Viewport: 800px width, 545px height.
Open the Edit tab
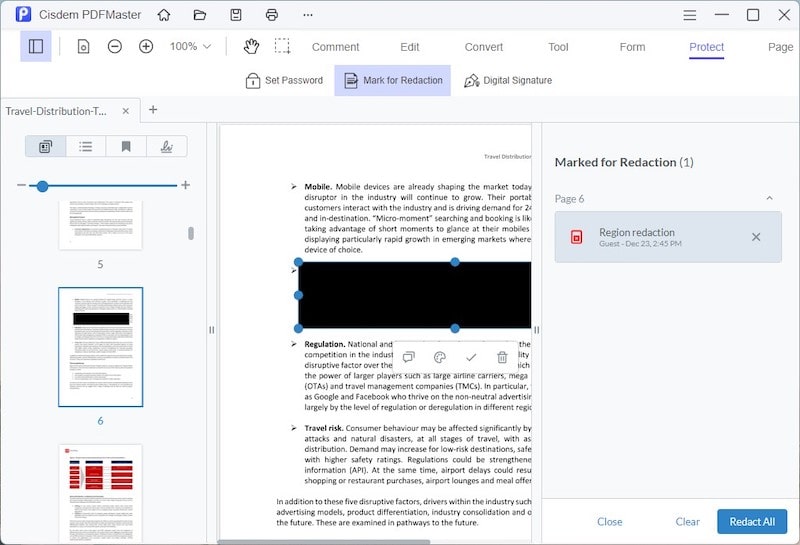(x=410, y=47)
